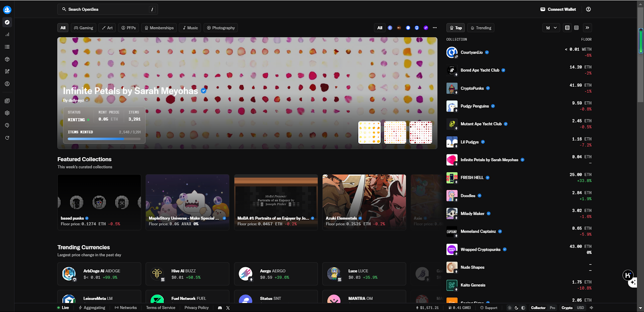This screenshot has height=312, width=644.
Task: Click the Discord icon in footer
Action: (220, 308)
